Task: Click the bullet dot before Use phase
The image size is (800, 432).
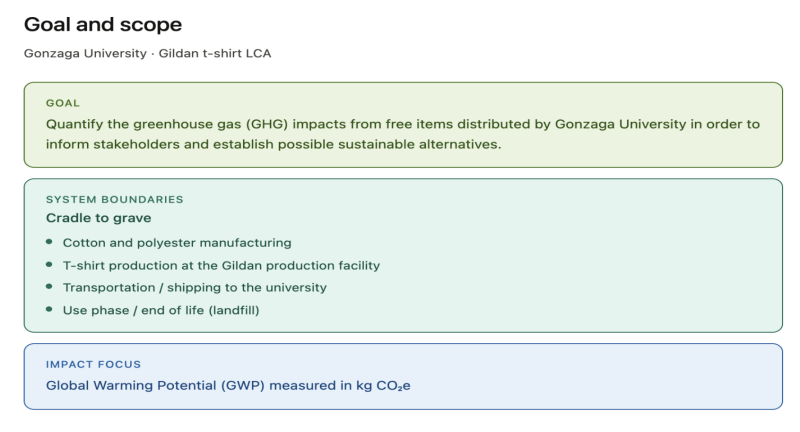Action: point(49,309)
